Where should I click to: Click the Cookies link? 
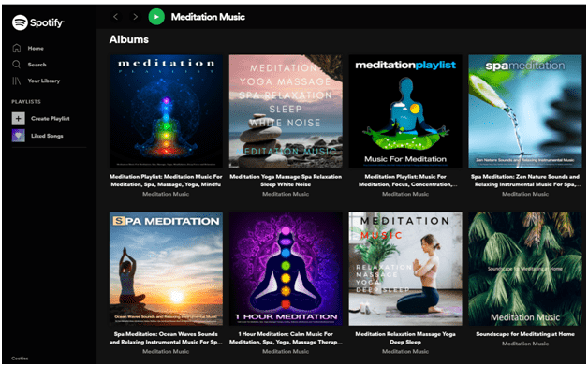click(20, 359)
